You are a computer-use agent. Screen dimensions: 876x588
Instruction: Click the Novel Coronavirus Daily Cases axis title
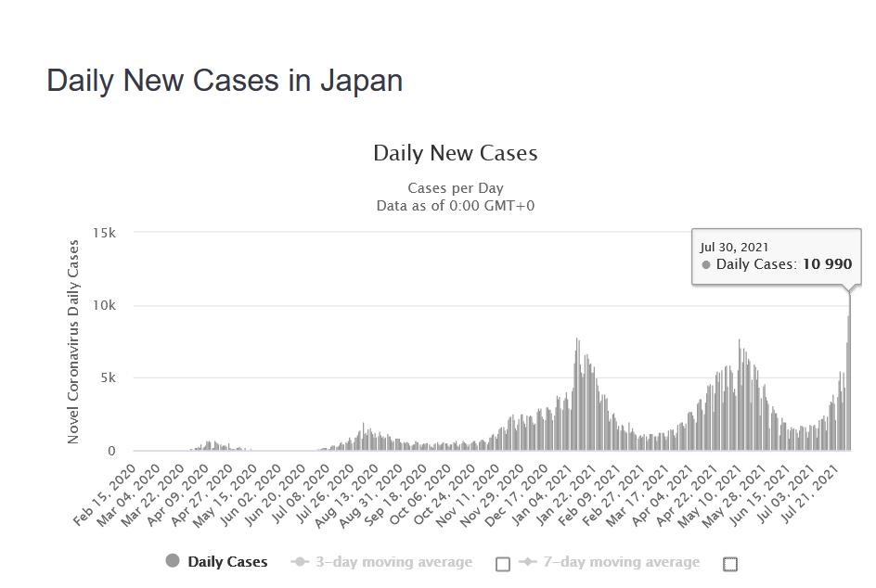[x=73, y=341]
